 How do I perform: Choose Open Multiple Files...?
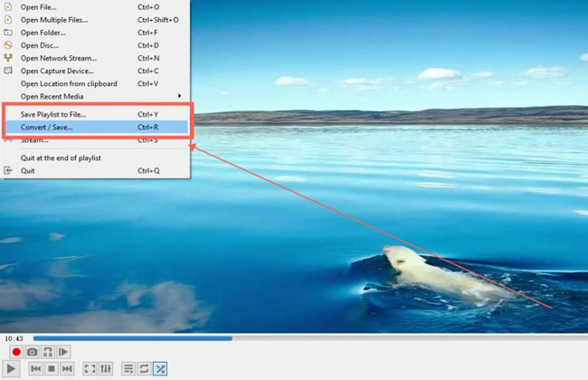95,20
